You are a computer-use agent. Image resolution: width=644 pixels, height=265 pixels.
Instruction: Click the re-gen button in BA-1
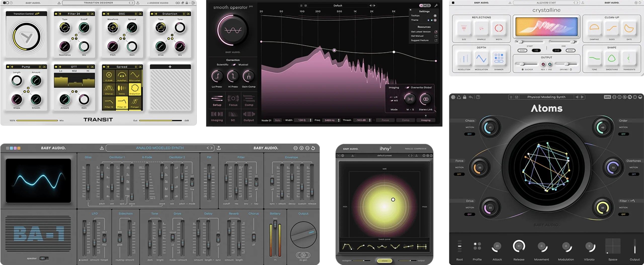point(303,255)
